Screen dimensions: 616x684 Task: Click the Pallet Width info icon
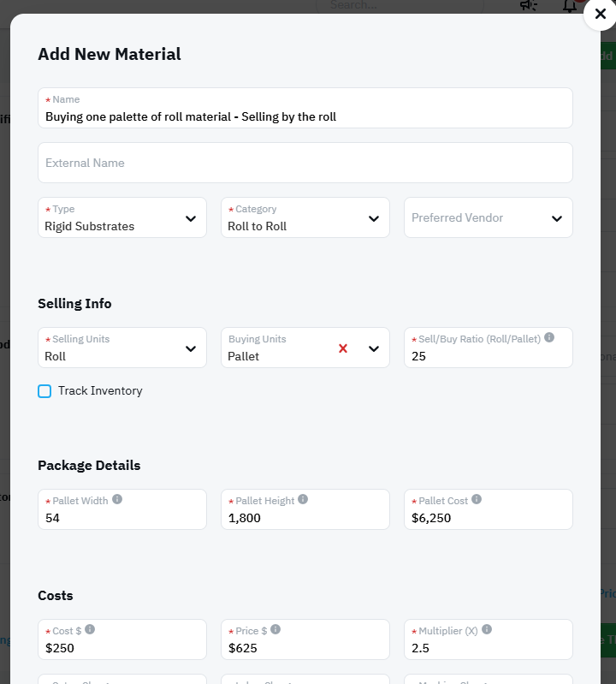click(117, 499)
